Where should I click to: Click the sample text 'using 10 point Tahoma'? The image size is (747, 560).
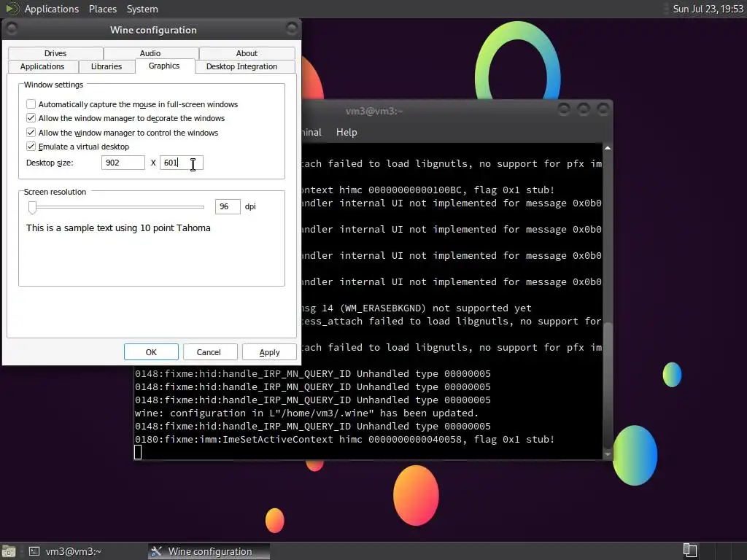(163, 228)
